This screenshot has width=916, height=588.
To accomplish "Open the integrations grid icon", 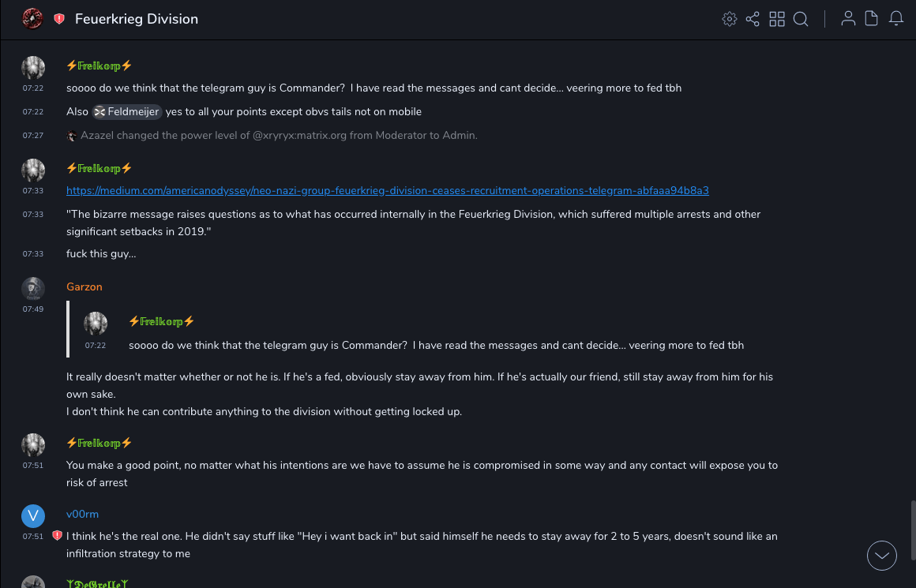I will pos(777,19).
